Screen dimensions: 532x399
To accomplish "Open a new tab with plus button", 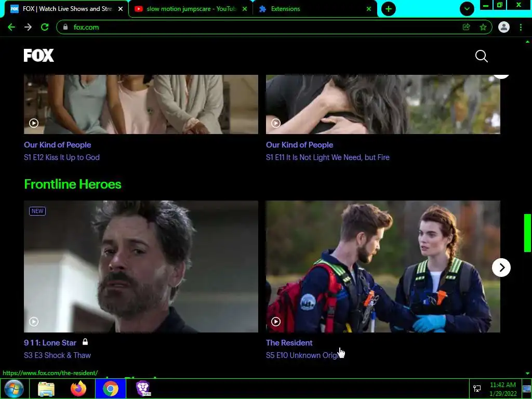I will [389, 9].
